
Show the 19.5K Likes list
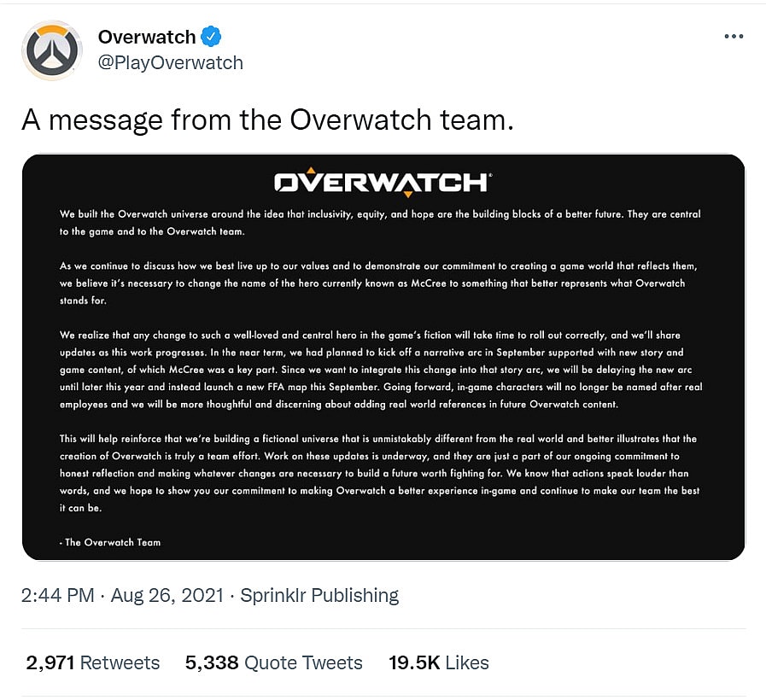(438, 662)
